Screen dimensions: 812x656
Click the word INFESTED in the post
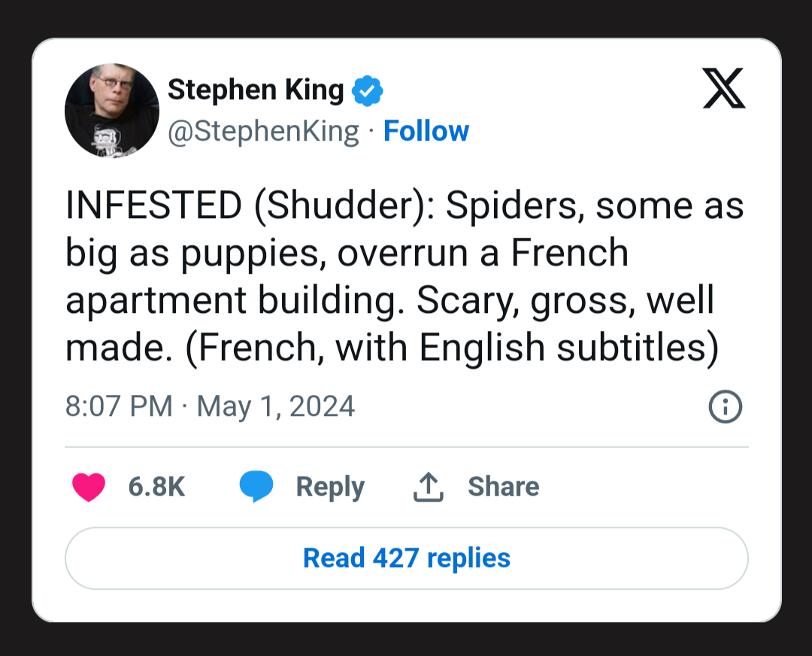click(154, 206)
